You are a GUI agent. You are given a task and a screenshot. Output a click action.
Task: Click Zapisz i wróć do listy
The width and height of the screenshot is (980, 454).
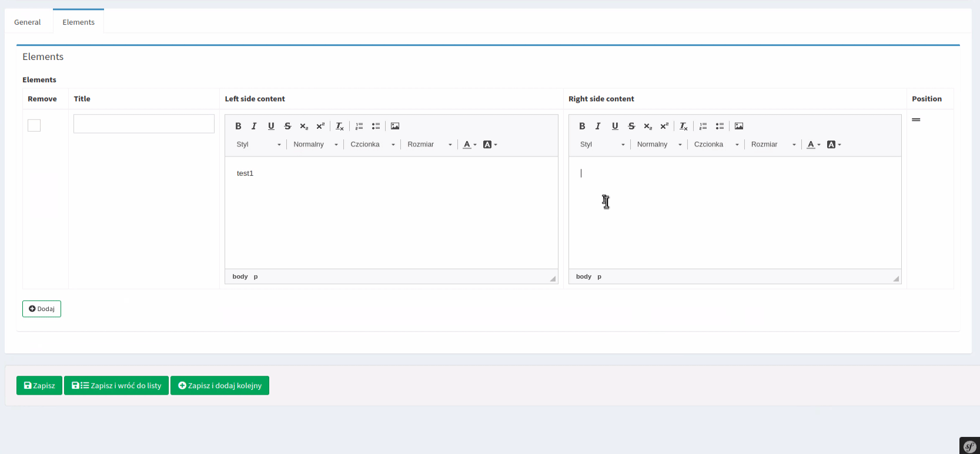pos(116,385)
